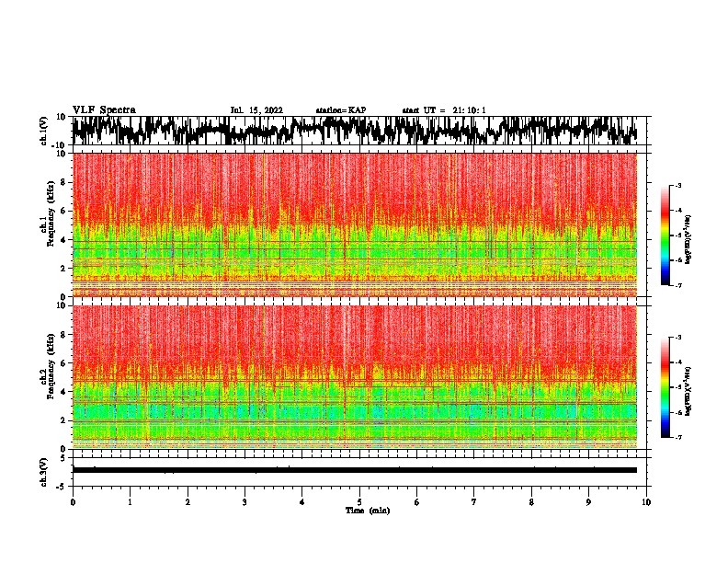
Task: Click the log(PSD) label beside ch.2 colorbar
Action: [x=688, y=391]
